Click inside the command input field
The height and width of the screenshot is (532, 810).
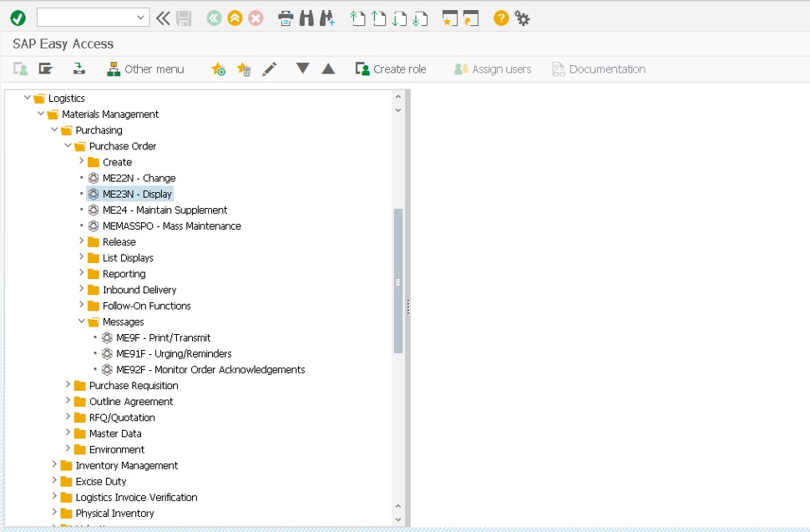(x=87, y=18)
